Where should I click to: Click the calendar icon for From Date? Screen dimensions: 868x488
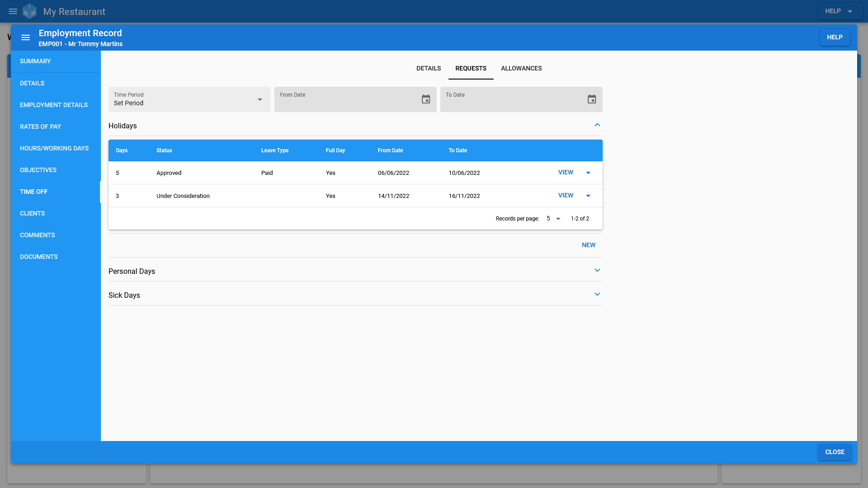coord(426,99)
